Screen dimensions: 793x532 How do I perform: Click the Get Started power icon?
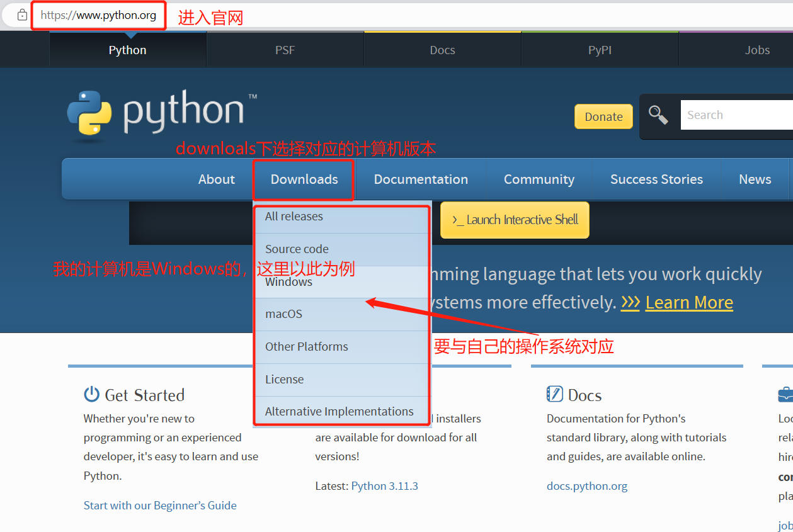(91, 395)
